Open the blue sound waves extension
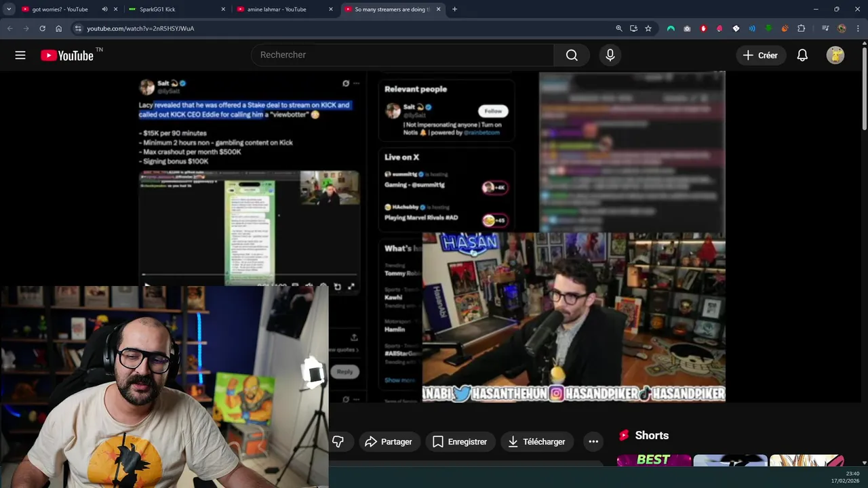Image resolution: width=868 pixels, height=488 pixels. coord(752,28)
